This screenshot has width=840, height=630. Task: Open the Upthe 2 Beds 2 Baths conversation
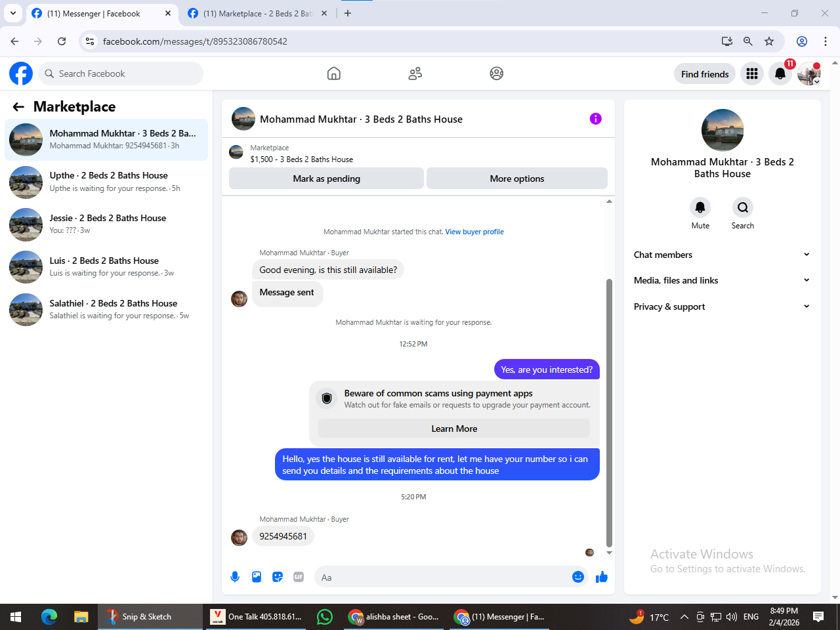tap(106, 182)
